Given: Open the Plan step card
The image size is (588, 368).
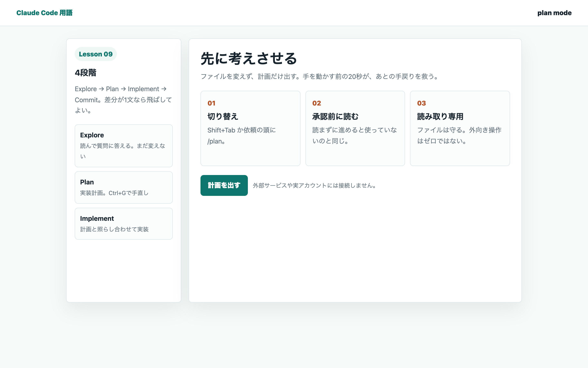Looking at the screenshot, I should (124, 187).
